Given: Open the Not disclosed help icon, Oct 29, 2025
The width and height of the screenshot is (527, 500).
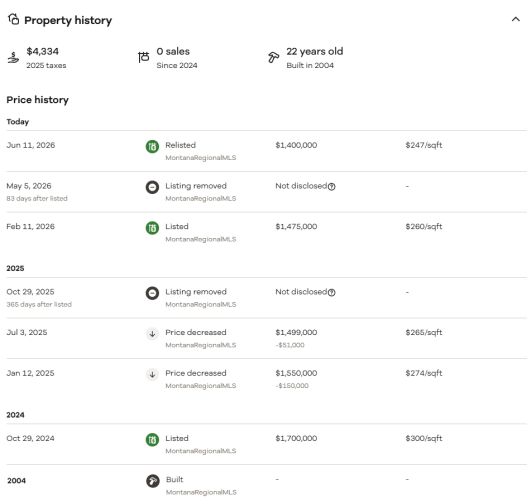Looking at the screenshot, I should [331, 293].
